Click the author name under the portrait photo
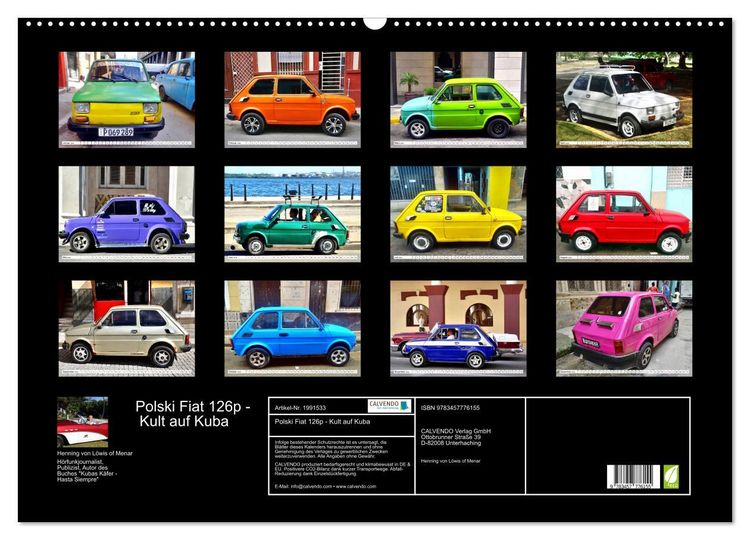 point(95,453)
